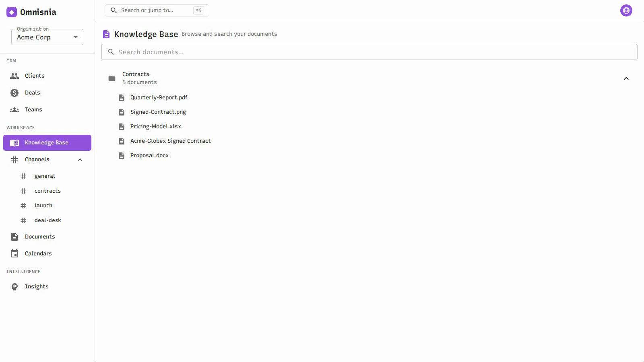This screenshot has height=362, width=644.
Task: Click the file icon for Quarterly-Report.pdf
Action: pos(122,98)
